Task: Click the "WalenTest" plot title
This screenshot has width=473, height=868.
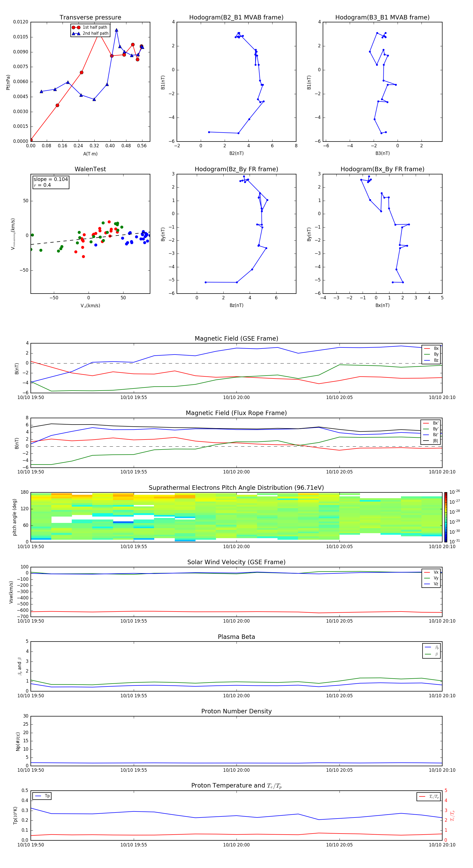Action: pyautogui.click(x=90, y=169)
